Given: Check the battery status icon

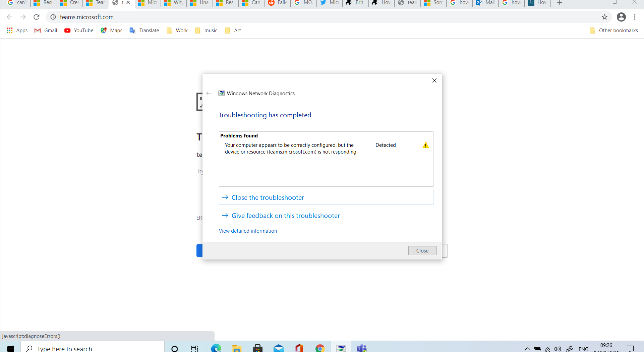Looking at the screenshot, I should 537,349.
